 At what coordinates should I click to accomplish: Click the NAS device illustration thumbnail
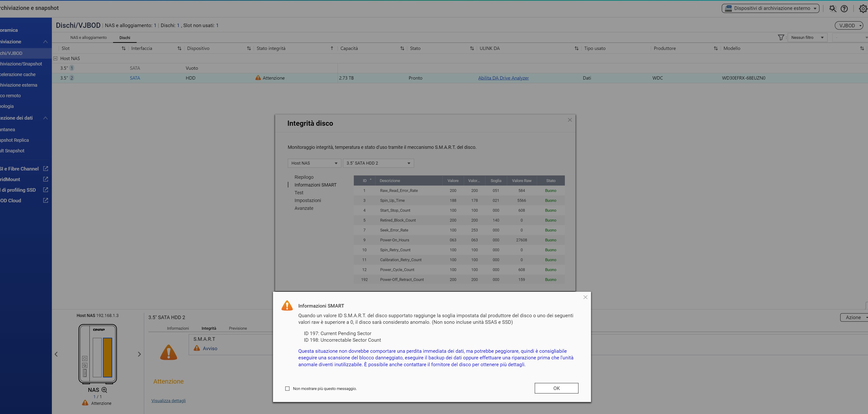pyautogui.click(x=98, y=354)
